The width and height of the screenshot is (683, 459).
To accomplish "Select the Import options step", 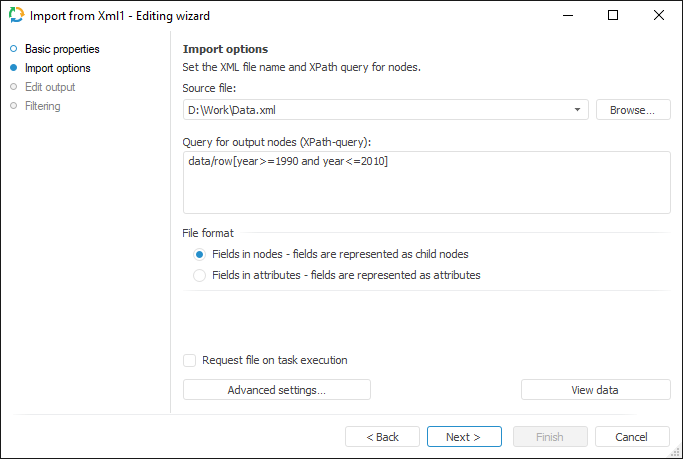I will 58,68.
